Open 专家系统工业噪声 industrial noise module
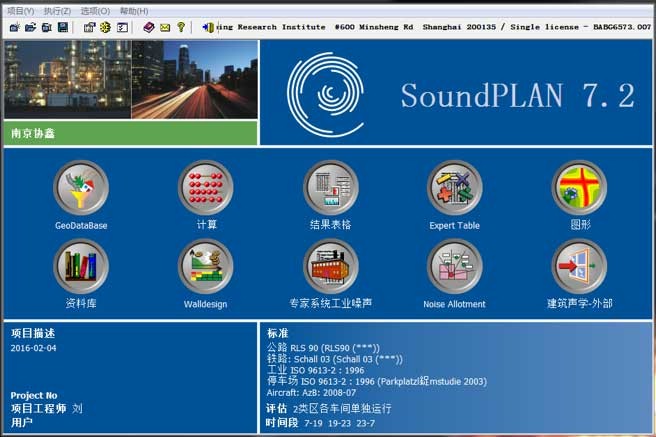This screenshot has width=656, height=437. pos(331,267)
